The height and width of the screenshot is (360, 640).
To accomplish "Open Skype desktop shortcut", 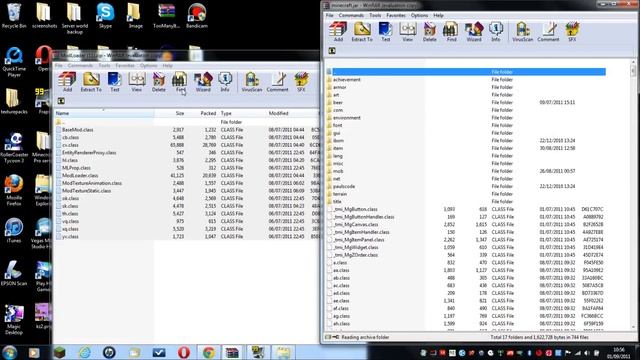I will pos(105,16).
